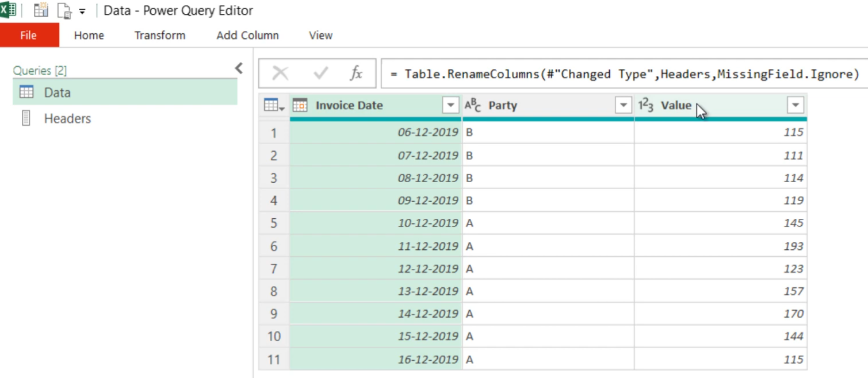Open the quick access toolbar customization arrow
The width and height of the screenshot is (868, 378).
click(x=81, y=10)
